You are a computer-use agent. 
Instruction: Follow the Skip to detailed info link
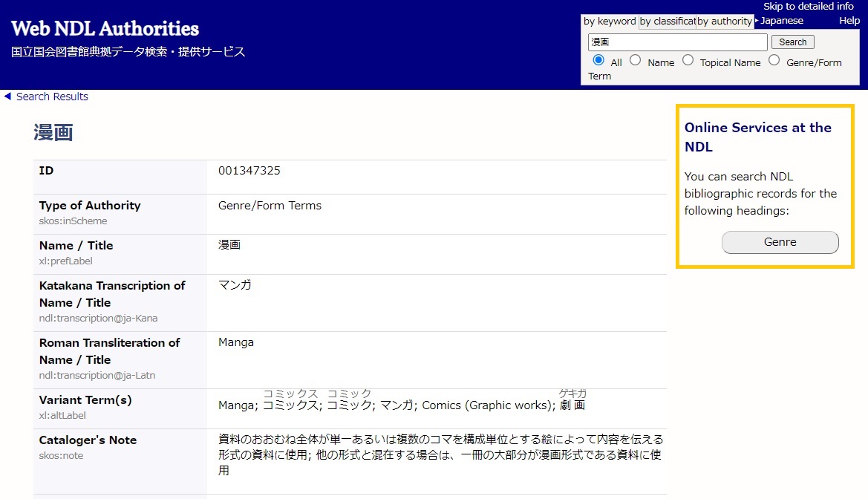(x=808, y=7)
